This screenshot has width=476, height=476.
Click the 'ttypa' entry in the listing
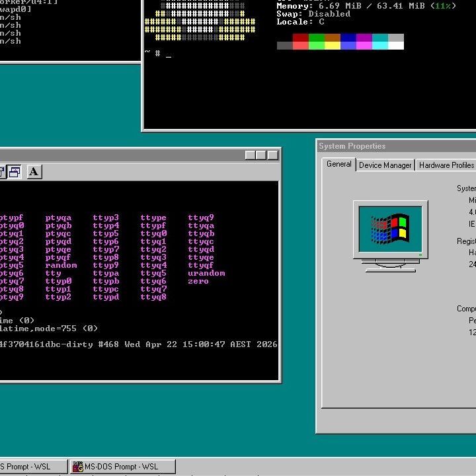[106, 273]
